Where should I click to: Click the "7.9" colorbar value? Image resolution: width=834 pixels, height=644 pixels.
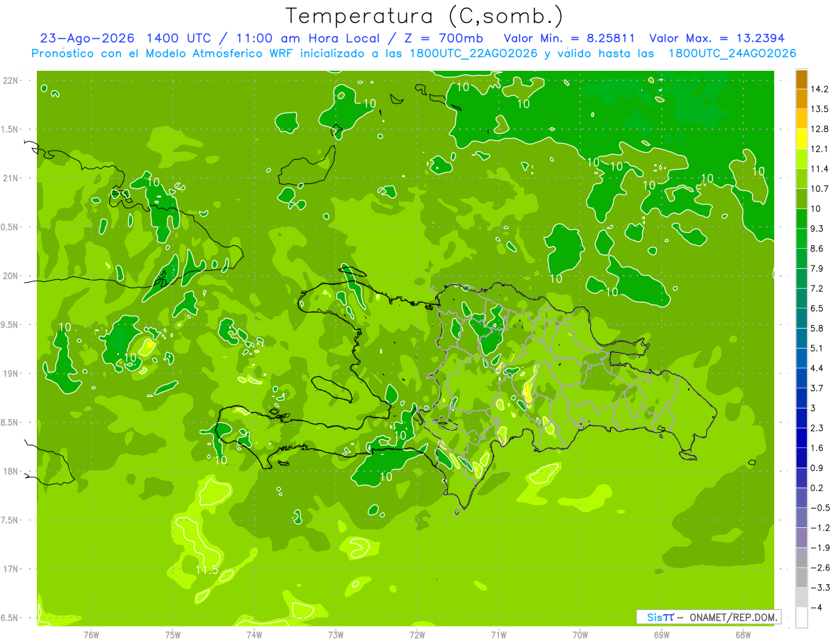(x=818, y=269)
